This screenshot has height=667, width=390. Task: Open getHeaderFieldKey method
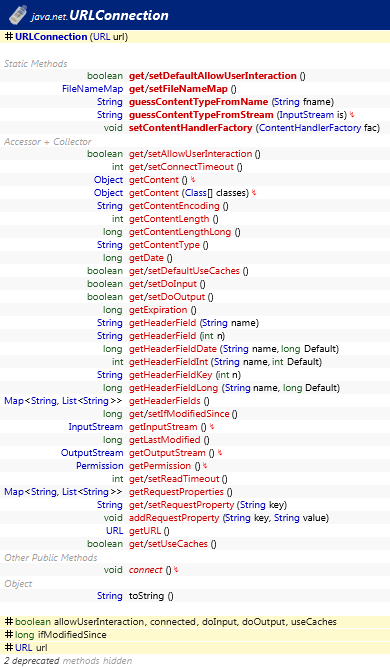click(170, 375)
